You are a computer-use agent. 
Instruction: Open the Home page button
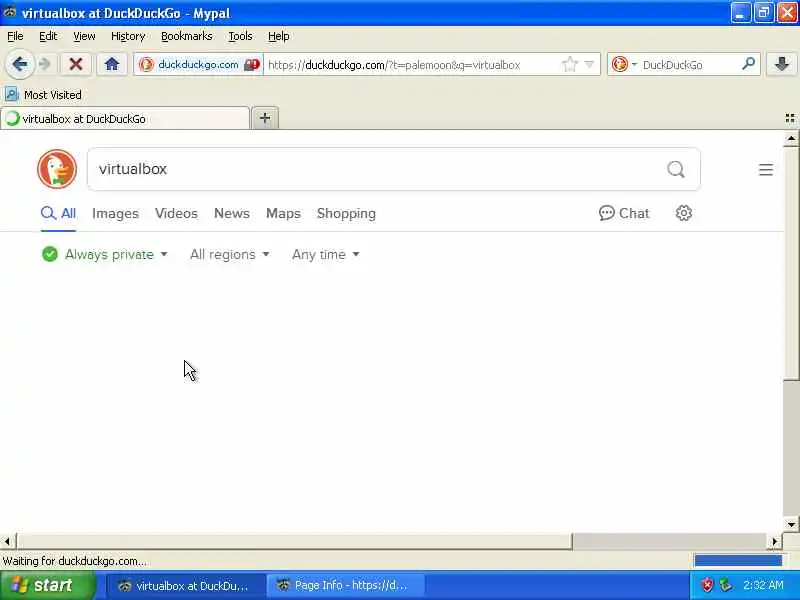pyautogui.click(x=112, y=64)
